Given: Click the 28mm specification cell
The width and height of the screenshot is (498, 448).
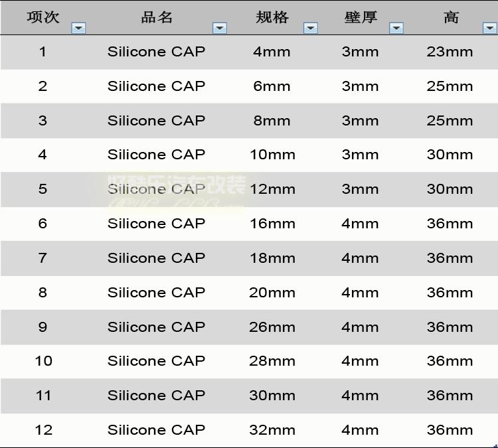Looking at the screenshot, I should pyautogui.click(x=272, y=361).
